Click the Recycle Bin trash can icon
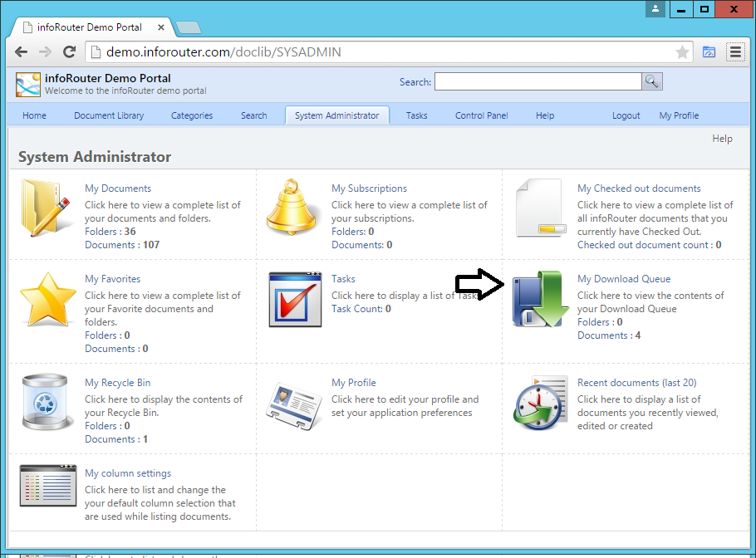756x558 pixels. pos(46,401)
